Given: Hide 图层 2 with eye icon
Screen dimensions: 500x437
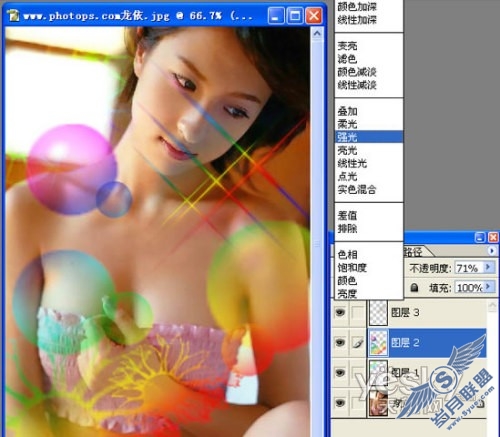Looking at the screenshot, I should [340, 342].
